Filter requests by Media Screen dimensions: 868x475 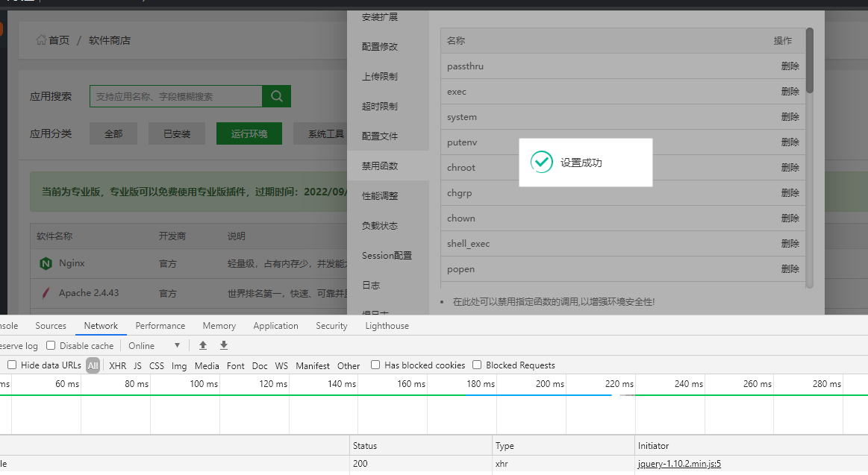[207, 365]
